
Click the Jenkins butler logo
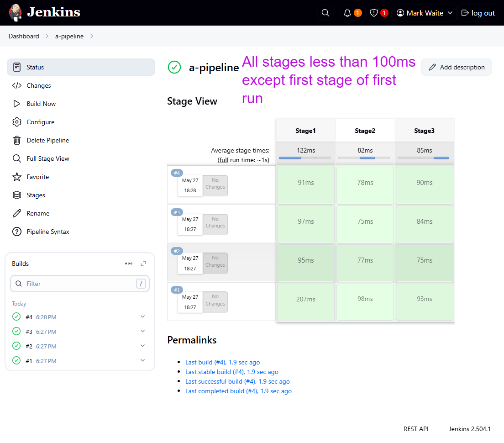point(16,13)
